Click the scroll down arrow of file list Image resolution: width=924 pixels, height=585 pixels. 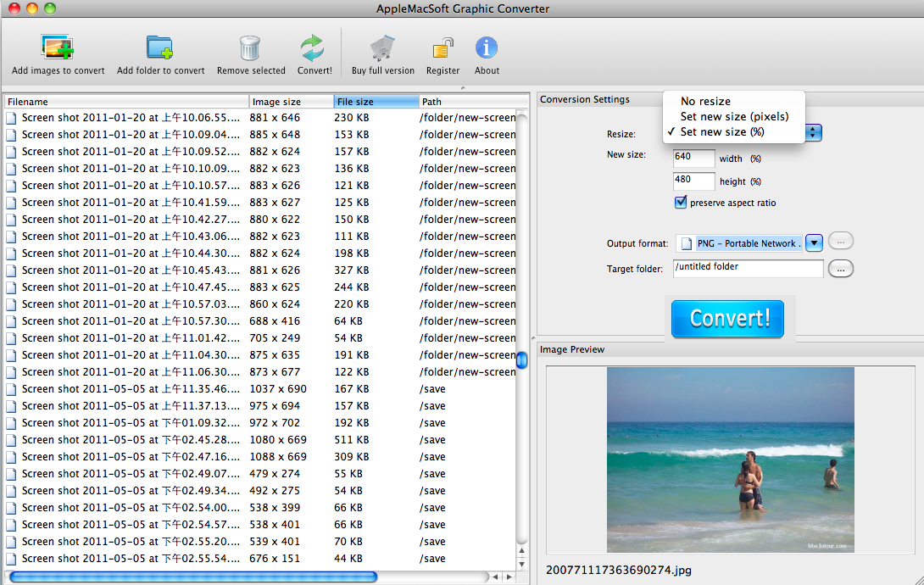click(x=521, y=565)
